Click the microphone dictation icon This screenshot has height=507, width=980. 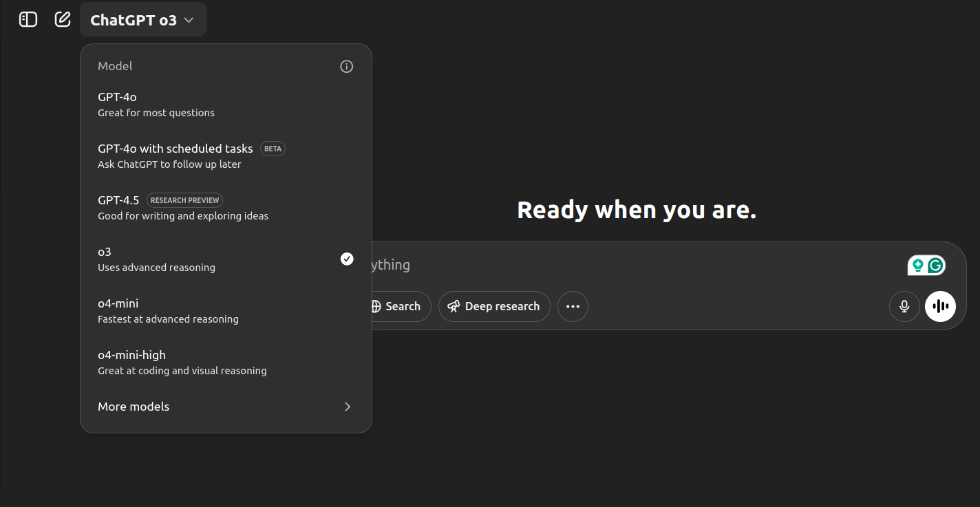(x=904, y=306)
